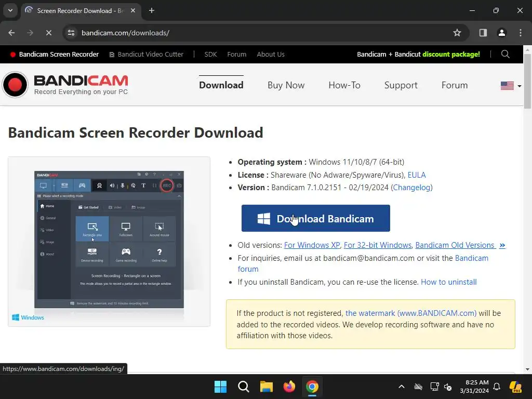Open Chrome three-dot menu
Image resolution: width=532 pixels, height=399 pixels.
(520, 33)
